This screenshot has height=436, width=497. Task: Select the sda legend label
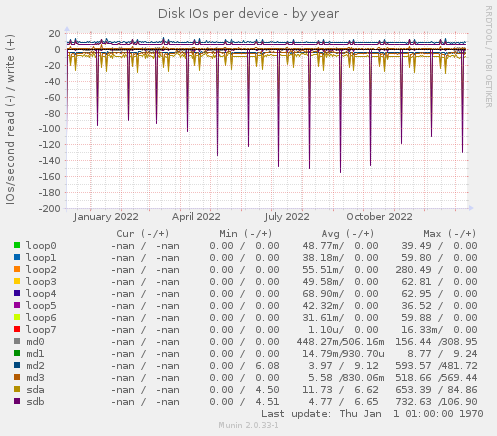(35, 390)
